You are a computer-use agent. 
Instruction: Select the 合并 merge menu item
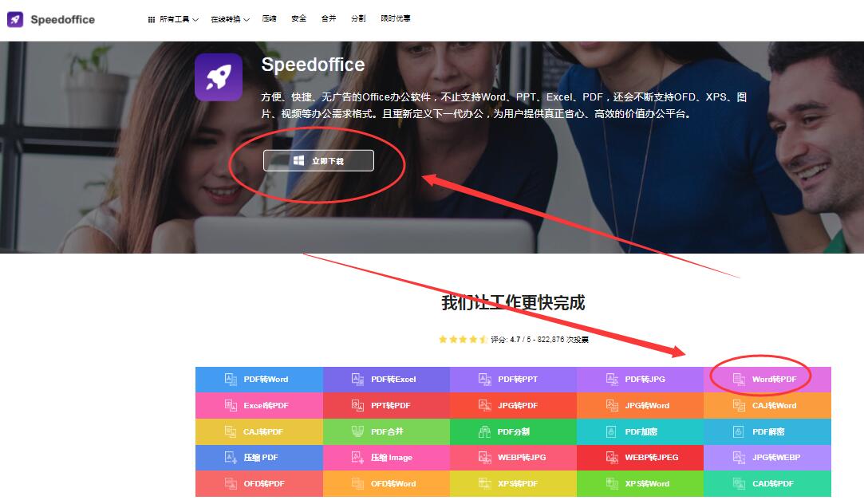click(x=329, y=18)
